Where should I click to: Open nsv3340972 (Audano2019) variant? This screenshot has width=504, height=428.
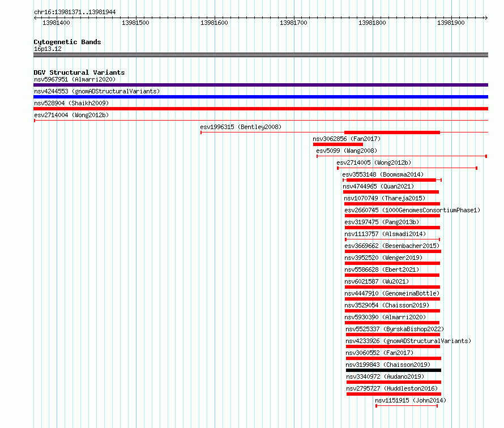(x=386, y=376)
